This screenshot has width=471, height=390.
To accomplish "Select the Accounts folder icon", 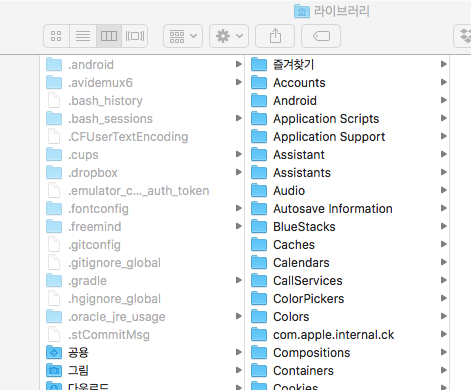I will (259, 82).
